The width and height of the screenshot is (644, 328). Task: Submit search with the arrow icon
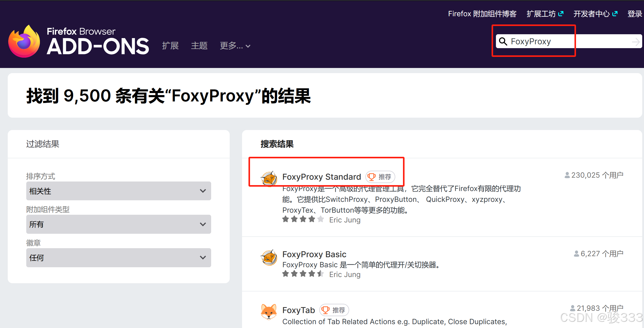coord(636,42)
